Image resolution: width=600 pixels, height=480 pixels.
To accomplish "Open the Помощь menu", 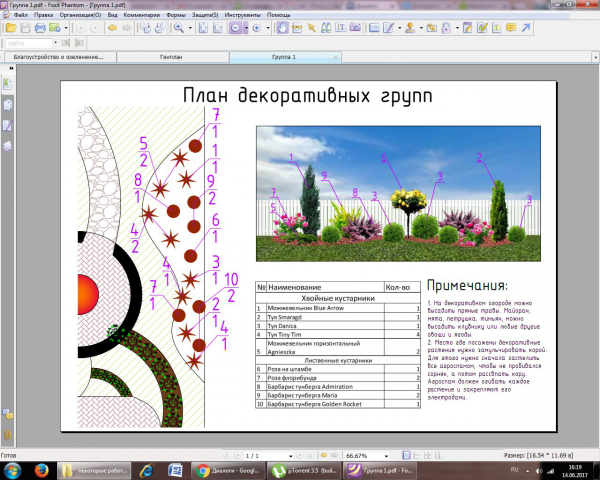I will (x=278, y=15).
